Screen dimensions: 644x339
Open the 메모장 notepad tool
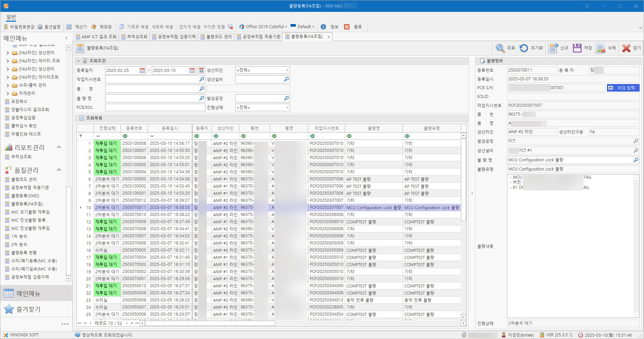point(102,27)
